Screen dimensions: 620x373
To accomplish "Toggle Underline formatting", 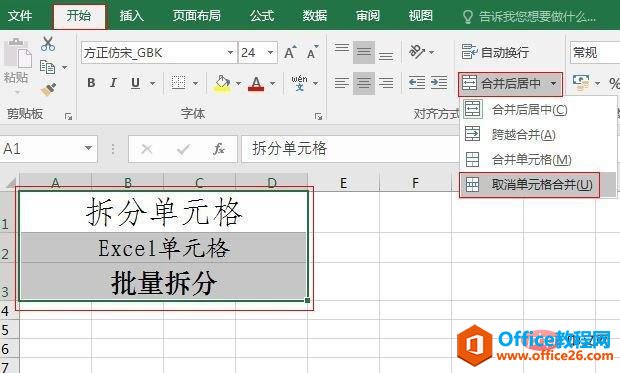I will click(x=135, y=83).
